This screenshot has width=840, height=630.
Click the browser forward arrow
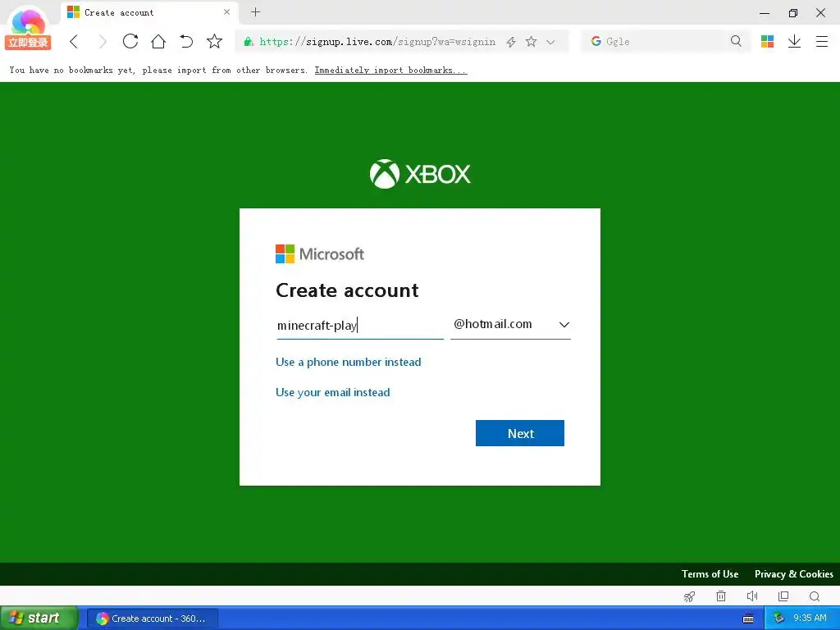tap(103, 42)
